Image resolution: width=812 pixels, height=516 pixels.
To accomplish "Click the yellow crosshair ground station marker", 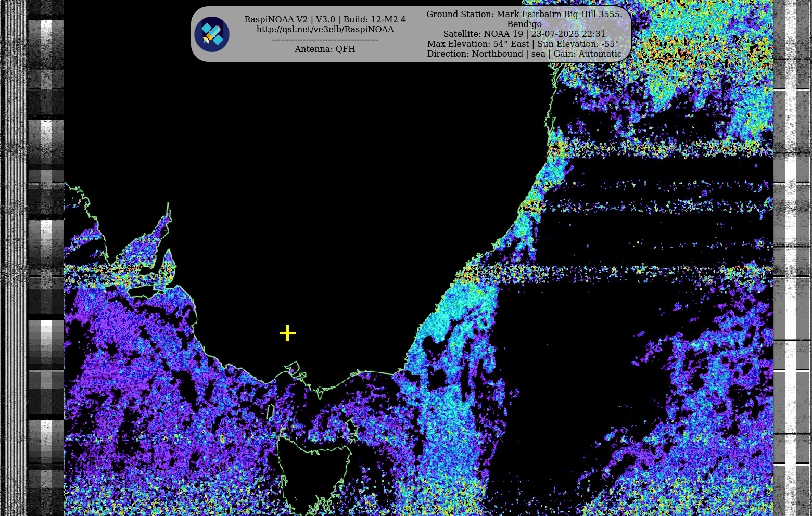I will [x=287, y=333].
